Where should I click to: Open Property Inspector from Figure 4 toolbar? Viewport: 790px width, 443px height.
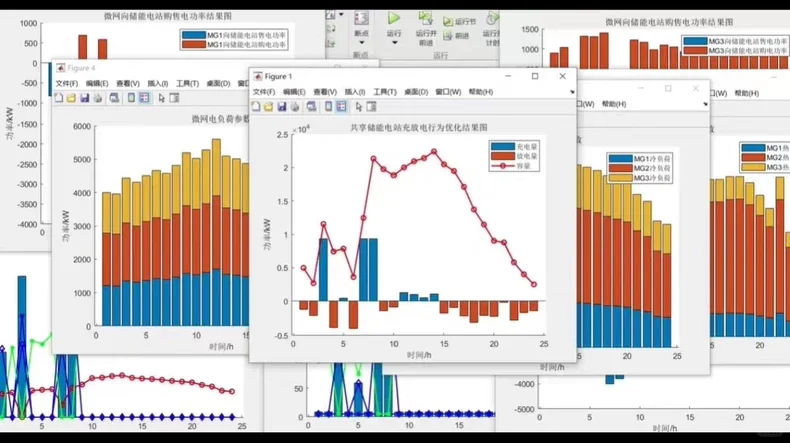point(174,98)
